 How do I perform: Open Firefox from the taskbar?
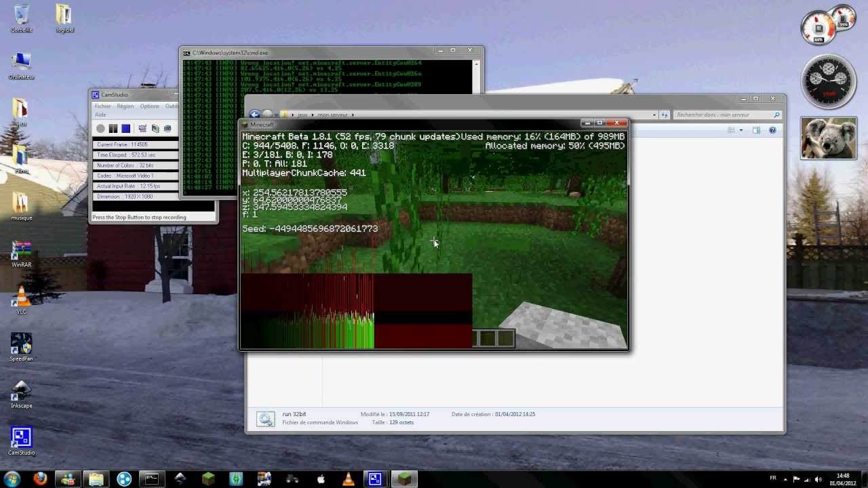[x=40, y=479]
